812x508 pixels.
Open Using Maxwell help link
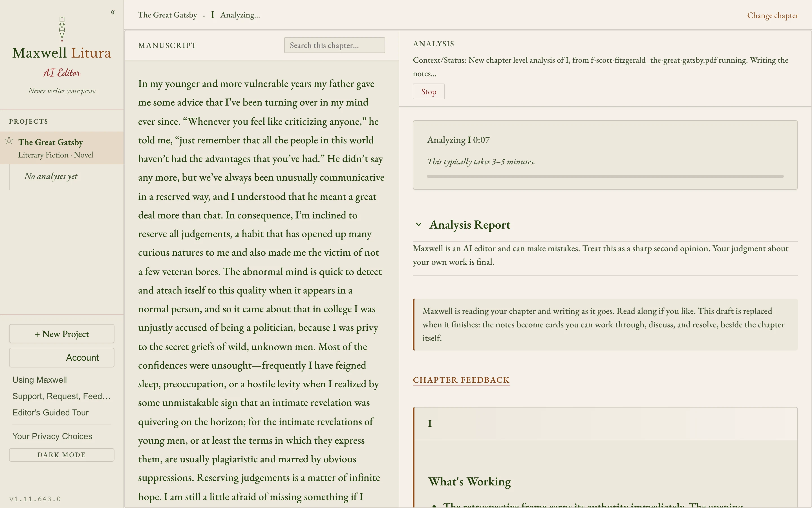click(x=39, y=380)
